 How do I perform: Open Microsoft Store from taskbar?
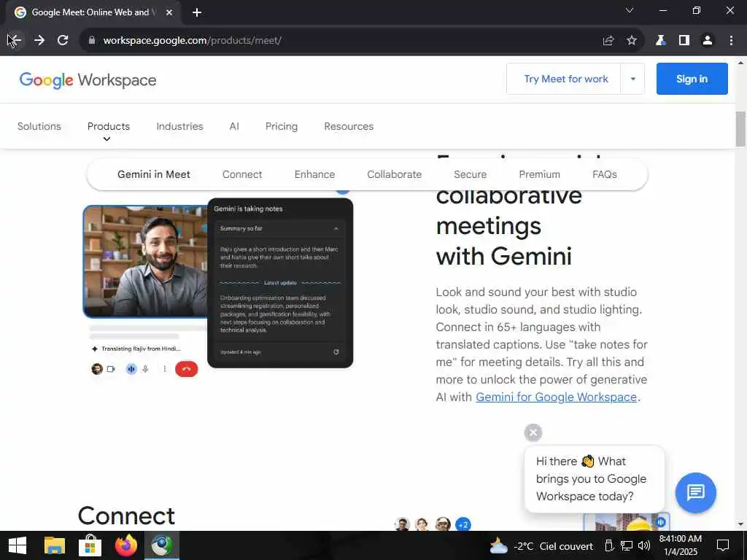click(x=90, y=545)
